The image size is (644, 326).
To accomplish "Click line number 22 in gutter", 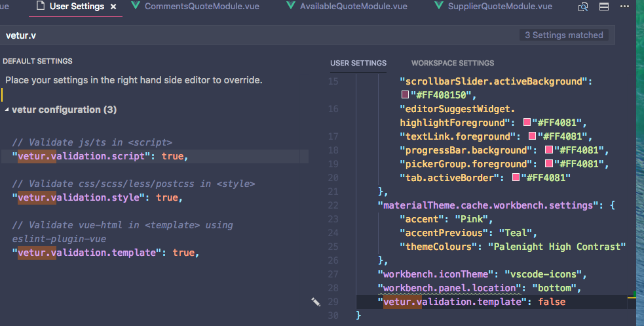I will click(x=333, y=205).
